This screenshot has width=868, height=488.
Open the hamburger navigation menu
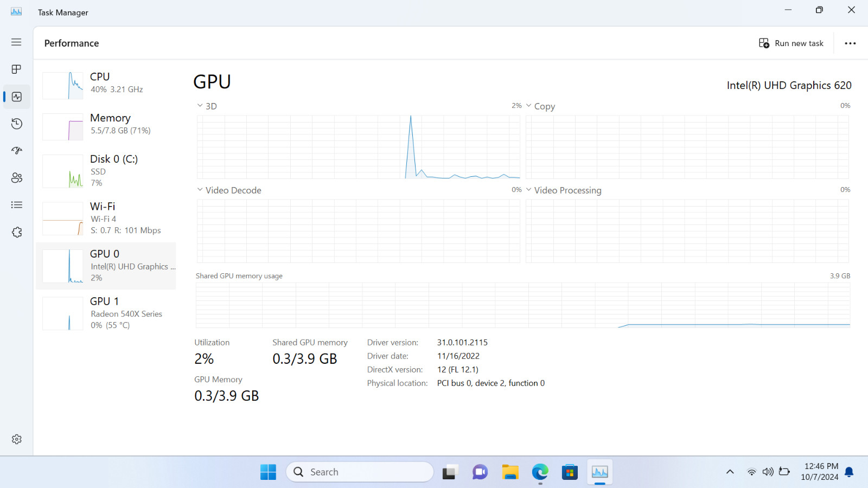point(16,42)
